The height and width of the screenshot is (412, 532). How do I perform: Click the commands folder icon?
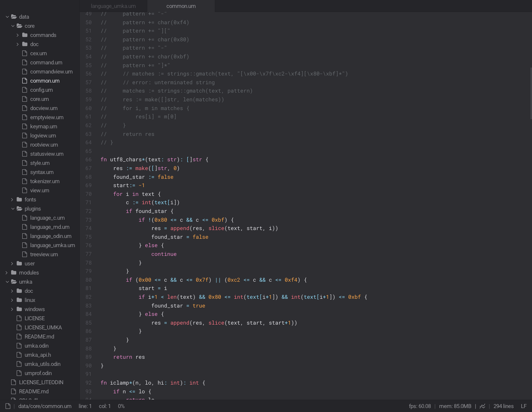25,35
